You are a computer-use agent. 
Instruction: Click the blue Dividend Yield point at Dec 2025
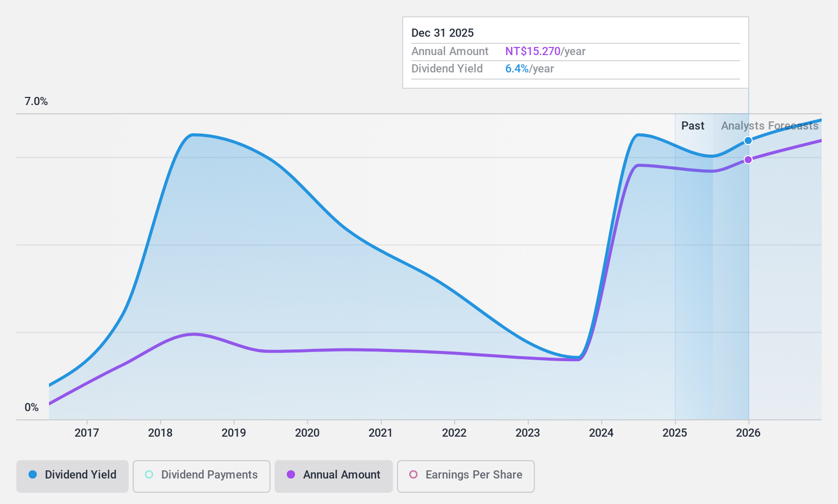click(x=748, y=140)
